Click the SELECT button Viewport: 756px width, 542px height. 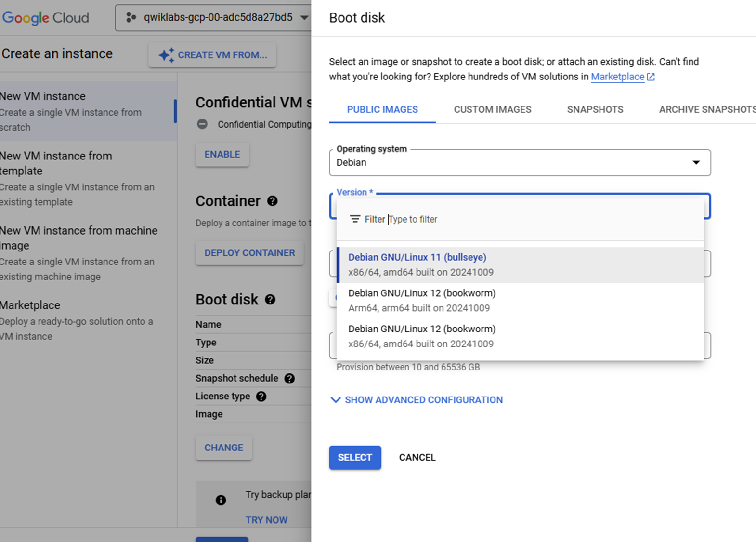point(355,457)
